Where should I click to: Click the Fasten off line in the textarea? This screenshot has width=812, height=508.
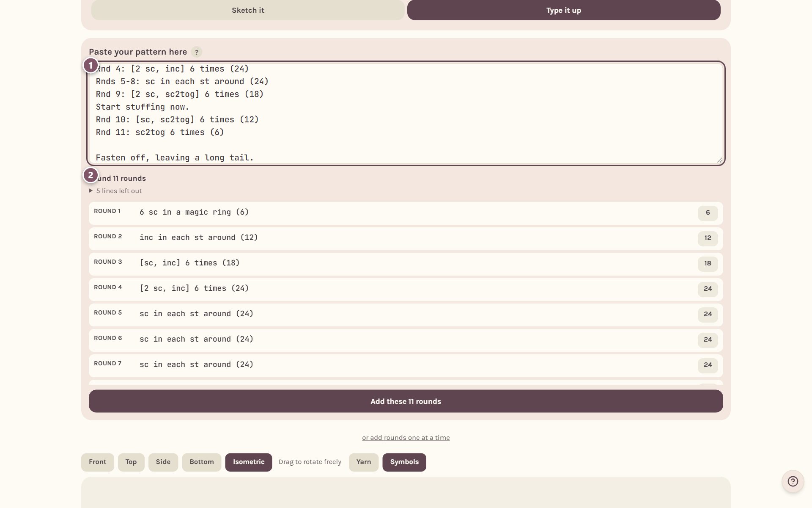(x=175, y=158)
